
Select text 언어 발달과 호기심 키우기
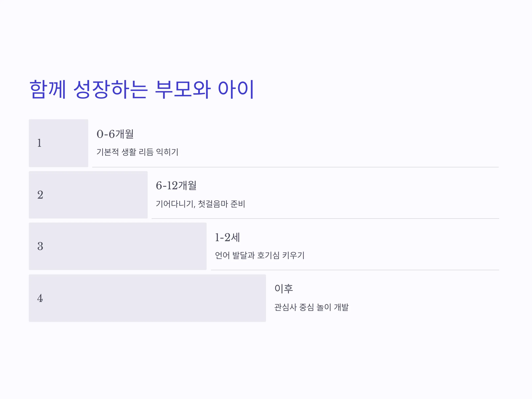[260, 255]
